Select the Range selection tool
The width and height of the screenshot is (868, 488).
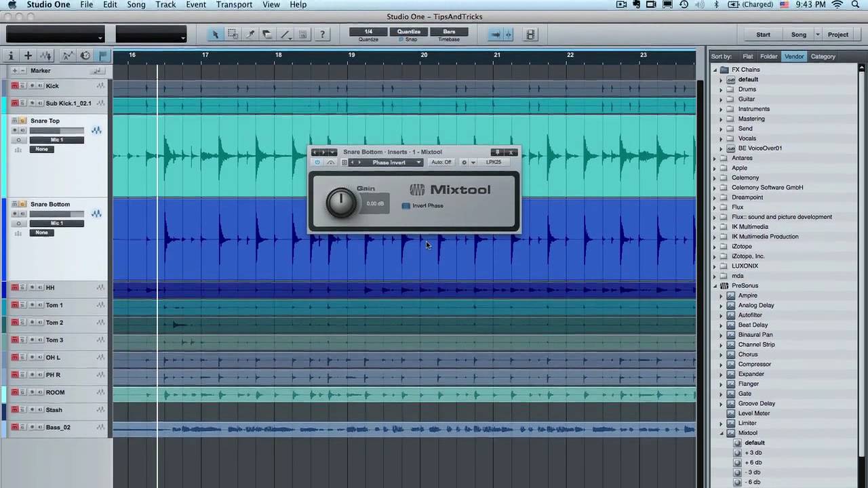[233, 35]
